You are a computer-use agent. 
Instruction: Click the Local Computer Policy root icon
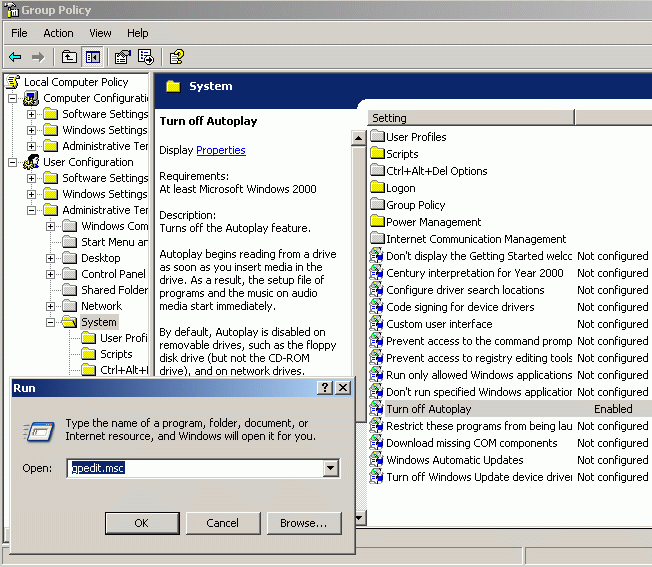click(13, 82)
